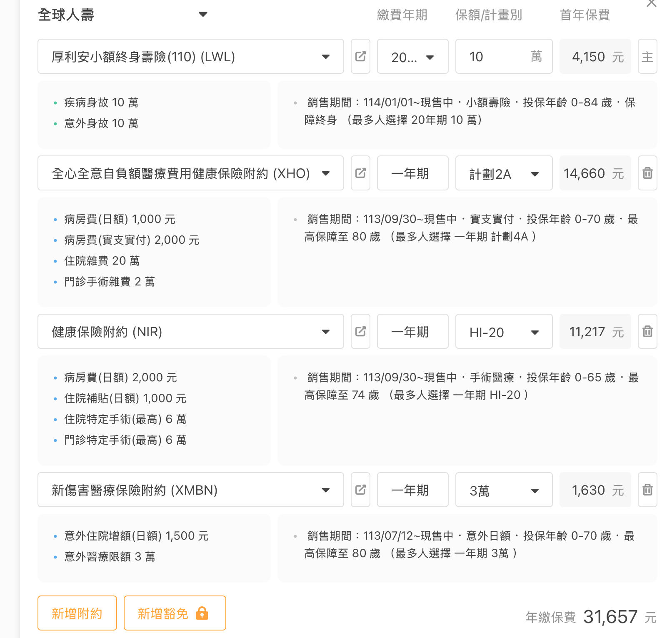Delete the NIR rider with trash icon
This screenshot has height=638, width=672.
pyautogui.click(x=647, y=331)
